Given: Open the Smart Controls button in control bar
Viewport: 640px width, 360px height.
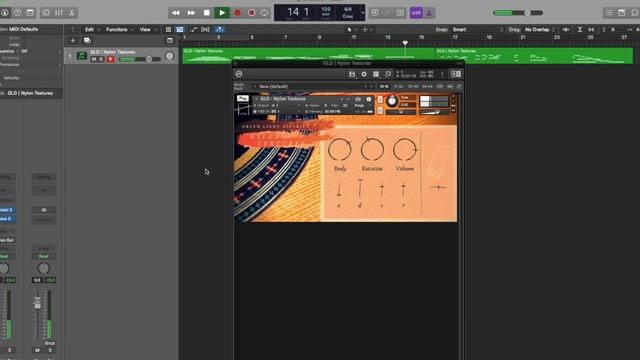Looking at the screenshot, I should click(x=46, y=13).
